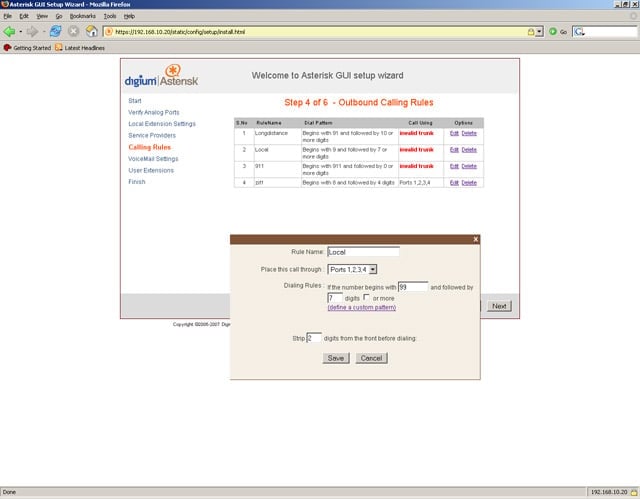Image resolution: width=640 pixels, height=499 pixels.
Task: Click the Rule Name input field
Action: pyautogui.click(x=363, y=252)
